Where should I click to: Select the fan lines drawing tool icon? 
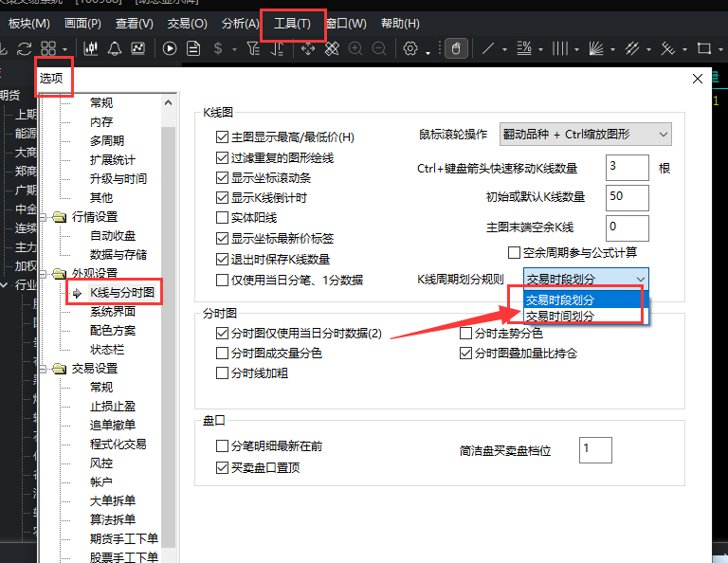point(596,48)
